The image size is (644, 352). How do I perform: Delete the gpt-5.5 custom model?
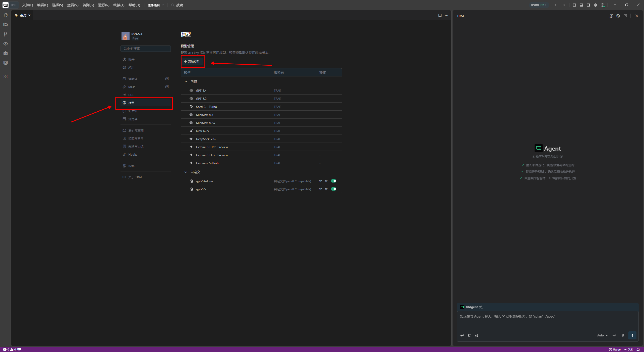tap(326, 189)
